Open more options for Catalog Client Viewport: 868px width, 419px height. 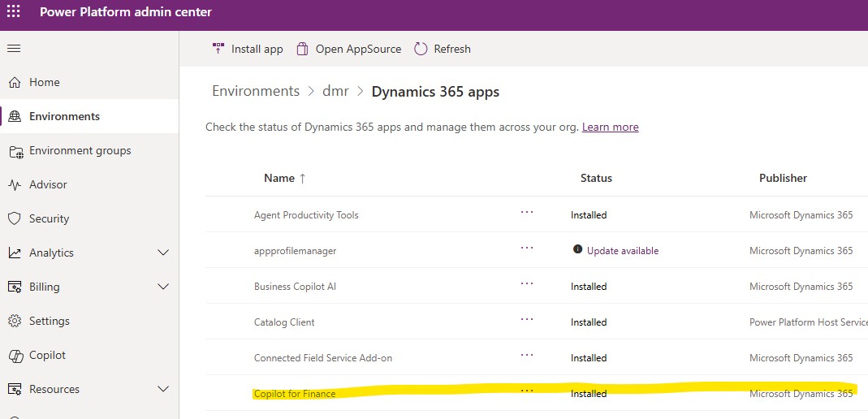(x=527, y=319)
